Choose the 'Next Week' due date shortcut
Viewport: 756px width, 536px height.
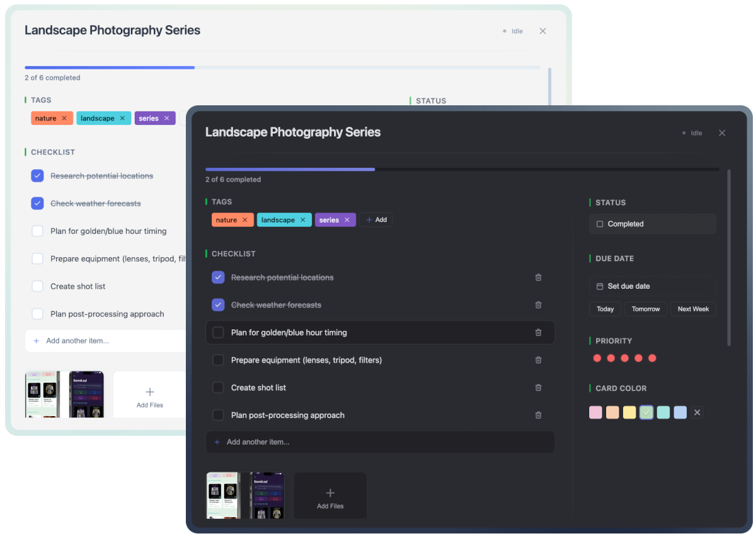click(693, 309)
